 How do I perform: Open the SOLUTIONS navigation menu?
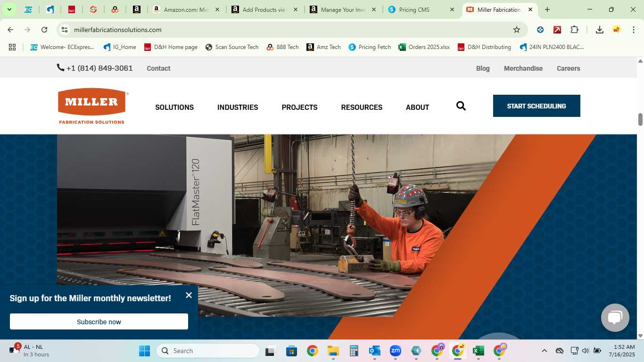[174, 107]
